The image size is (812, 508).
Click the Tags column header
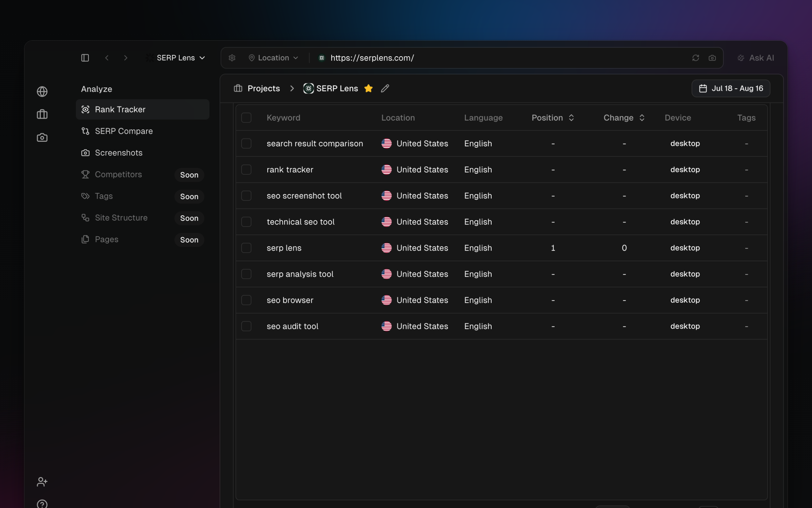click(746, 118)
